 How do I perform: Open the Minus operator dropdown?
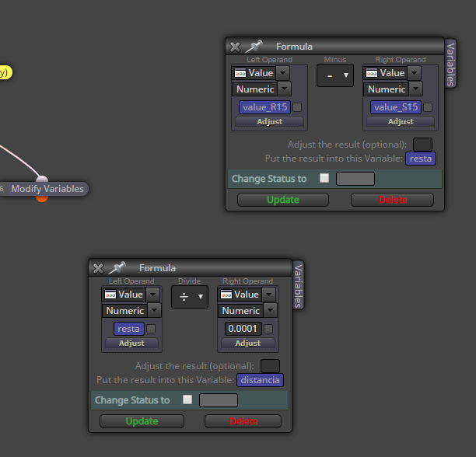coord(335,75)
